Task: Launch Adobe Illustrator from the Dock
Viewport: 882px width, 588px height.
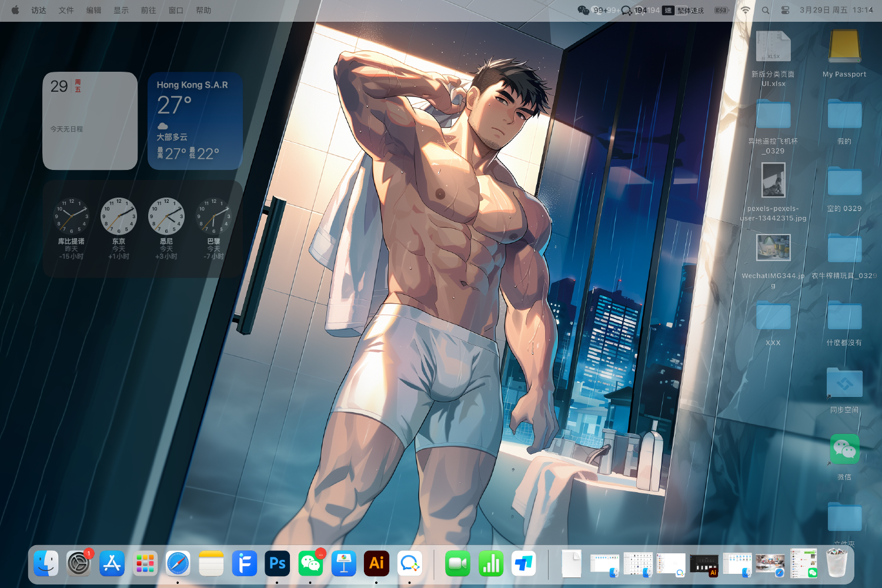Action: coord(376,564)
